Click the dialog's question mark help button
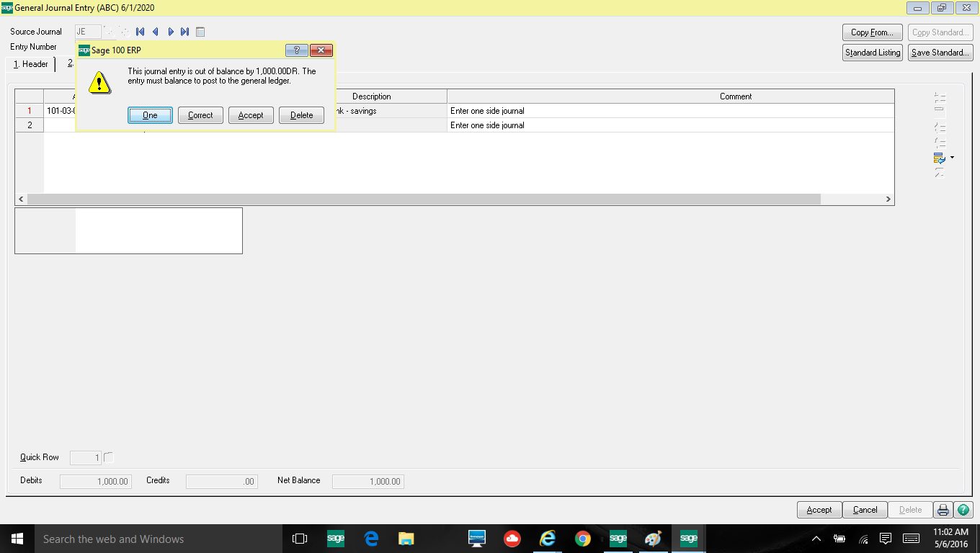Screen dimensions: 980x553 pyautogui.click(x=296, y=50)
